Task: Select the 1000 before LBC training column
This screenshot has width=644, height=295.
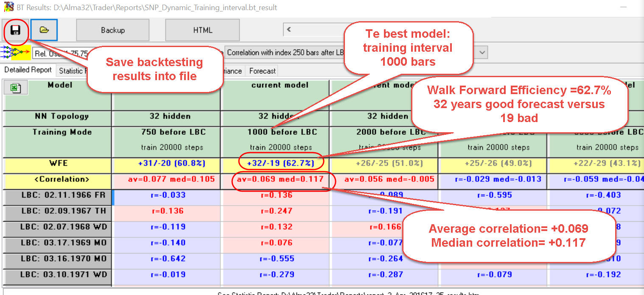Action: pyautogui.click(x=281, y=132)
